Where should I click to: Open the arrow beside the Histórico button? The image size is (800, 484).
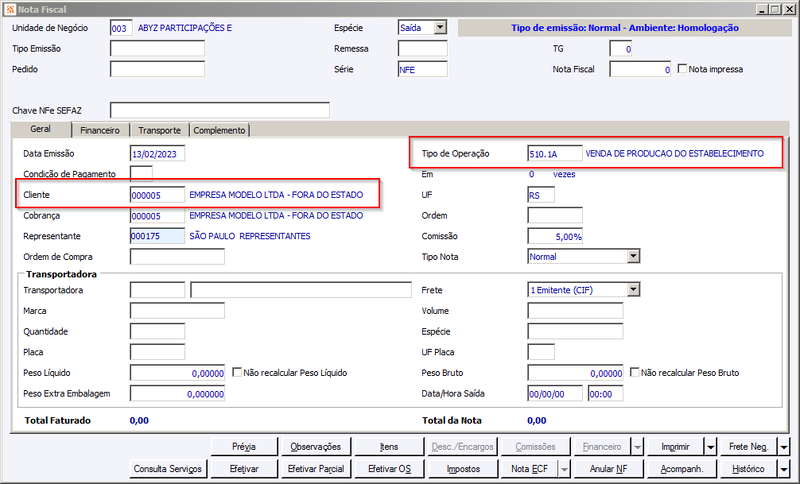pyautogui.click(x=784, y=468)
